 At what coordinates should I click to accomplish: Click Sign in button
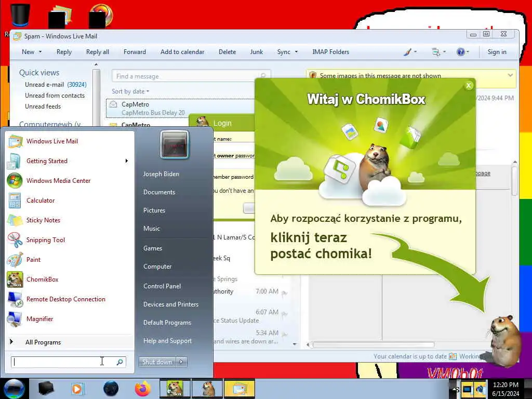pyautogui.click(x=497, y=52)
